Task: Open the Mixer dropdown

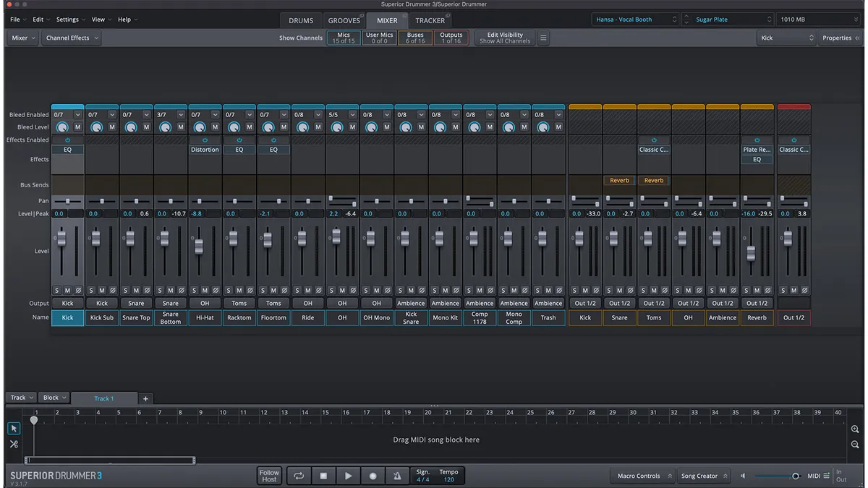Action: pos(22,38)
